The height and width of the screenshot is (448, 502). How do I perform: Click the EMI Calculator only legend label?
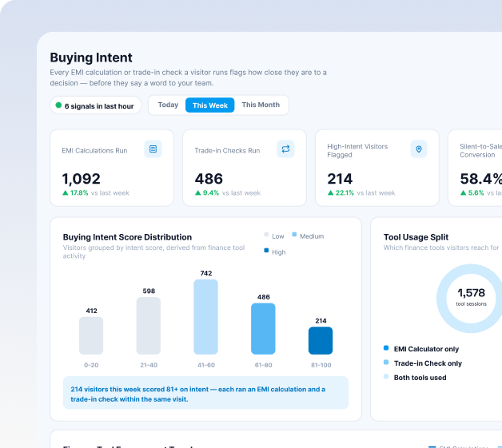coord(426,349)
